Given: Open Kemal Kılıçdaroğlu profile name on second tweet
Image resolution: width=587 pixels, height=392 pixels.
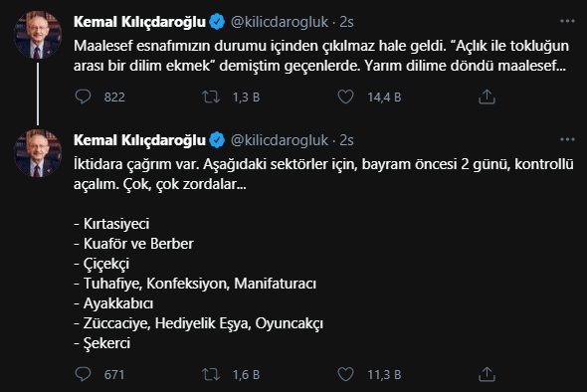Looking at the screenshot, I should 139,140.
